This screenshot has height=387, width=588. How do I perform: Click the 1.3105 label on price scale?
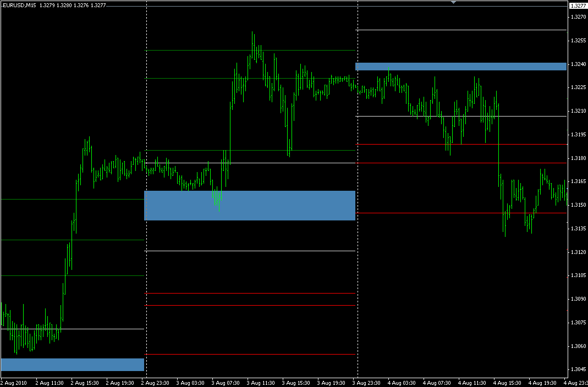(x=578, y=275)
